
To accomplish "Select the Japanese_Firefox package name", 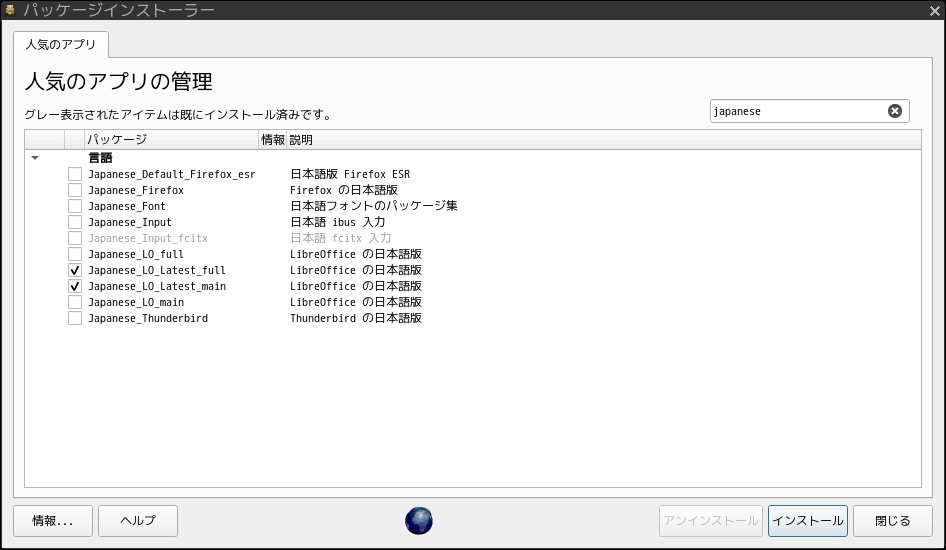I will tap(136, 190).
